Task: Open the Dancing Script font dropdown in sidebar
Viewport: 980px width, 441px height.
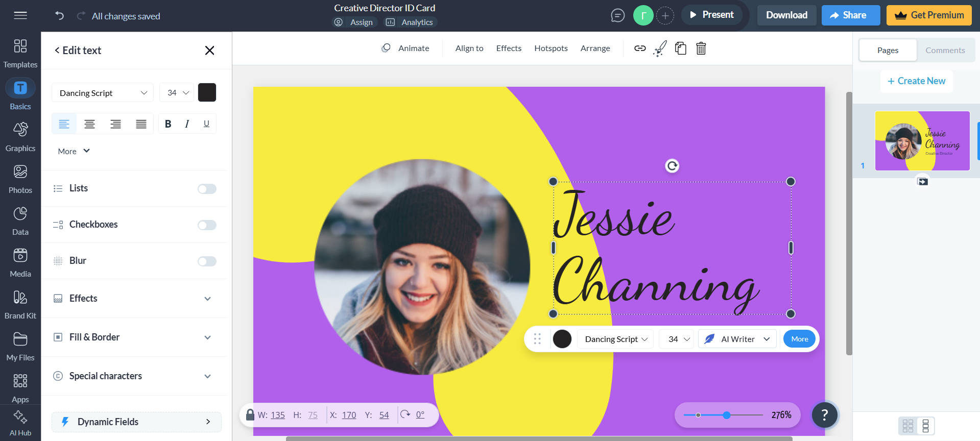Action: [x=103, y=93]
